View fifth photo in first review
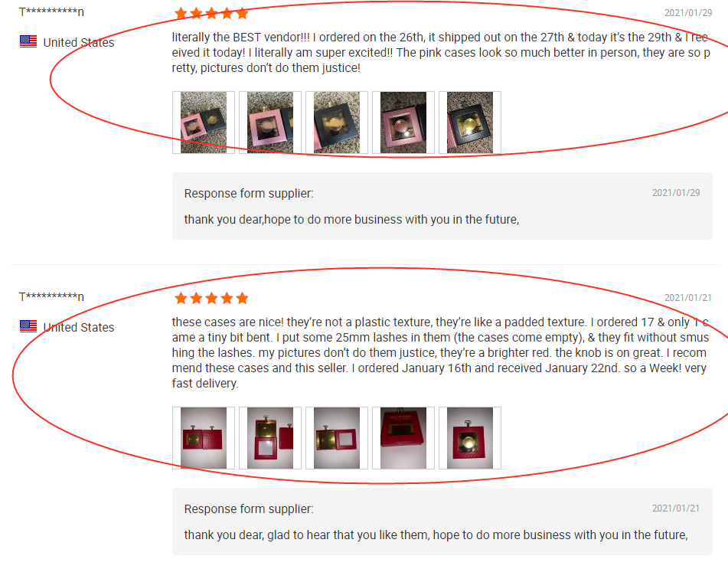 pos(470,123)
